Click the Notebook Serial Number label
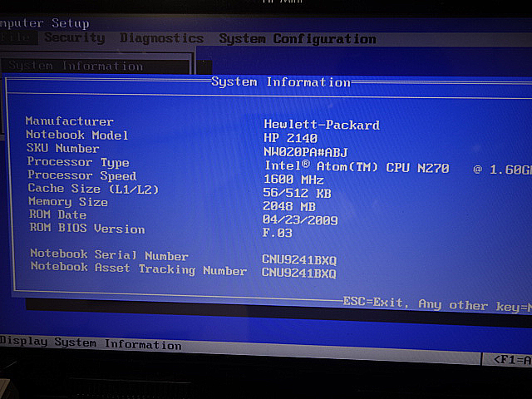The height and width of the screenshot is (399, 532). coord(109,254)
